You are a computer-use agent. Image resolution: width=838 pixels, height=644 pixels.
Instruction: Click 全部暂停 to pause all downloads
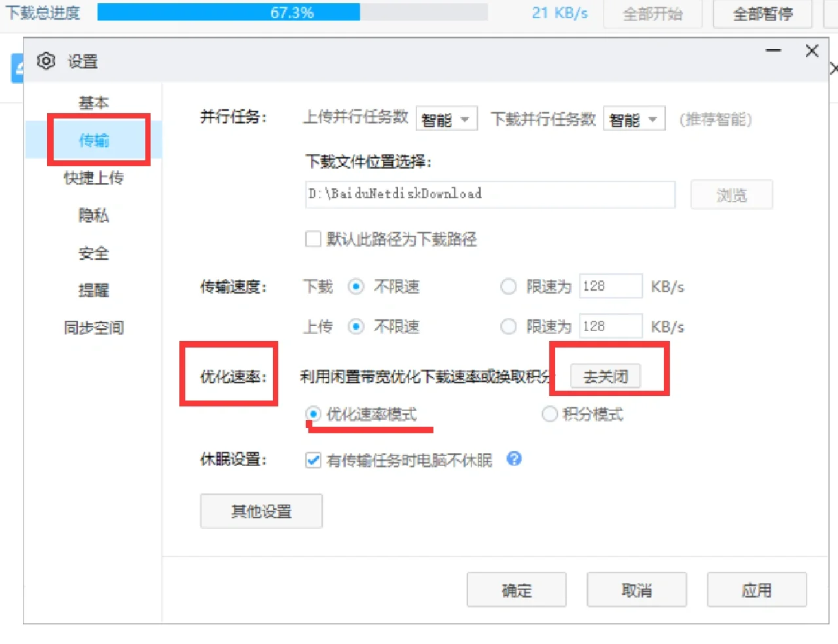click(762, 13)
